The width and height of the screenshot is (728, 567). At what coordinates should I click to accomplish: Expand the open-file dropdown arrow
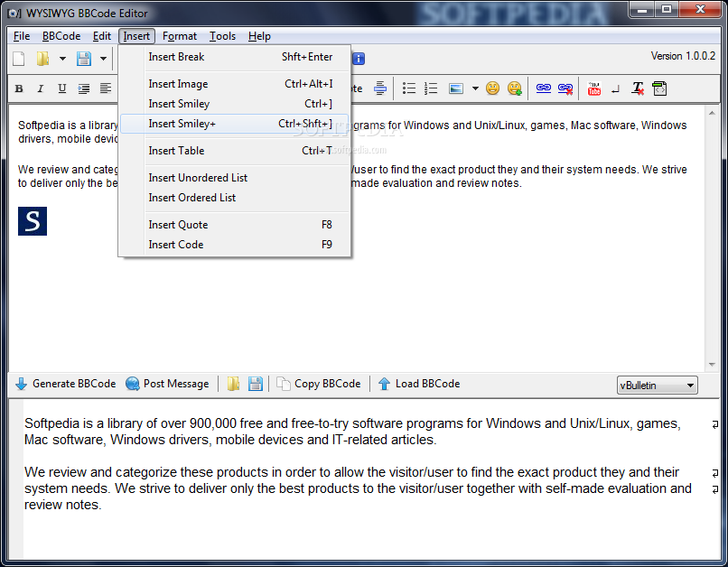click(x=62, y=59)
